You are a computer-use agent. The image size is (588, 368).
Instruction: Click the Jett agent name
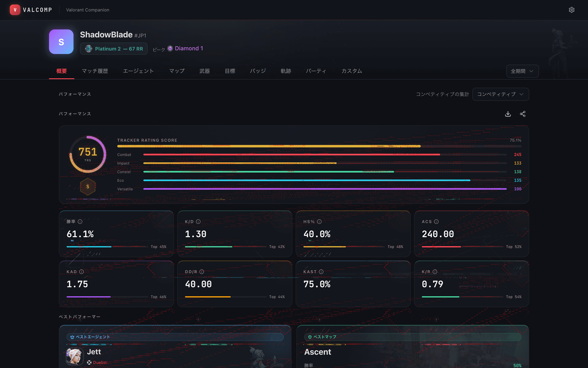coord(94,352)
